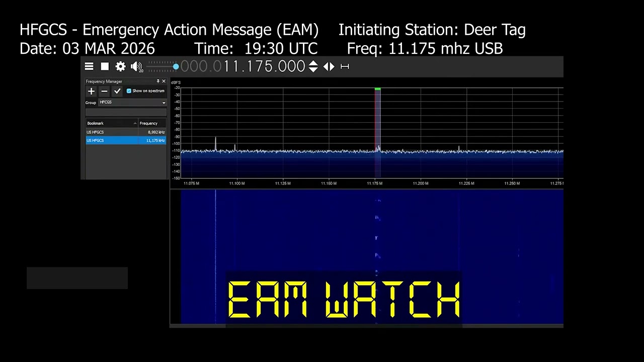Click the up/down tuning step arrows
644x362 pixels.
pos(313,66)
